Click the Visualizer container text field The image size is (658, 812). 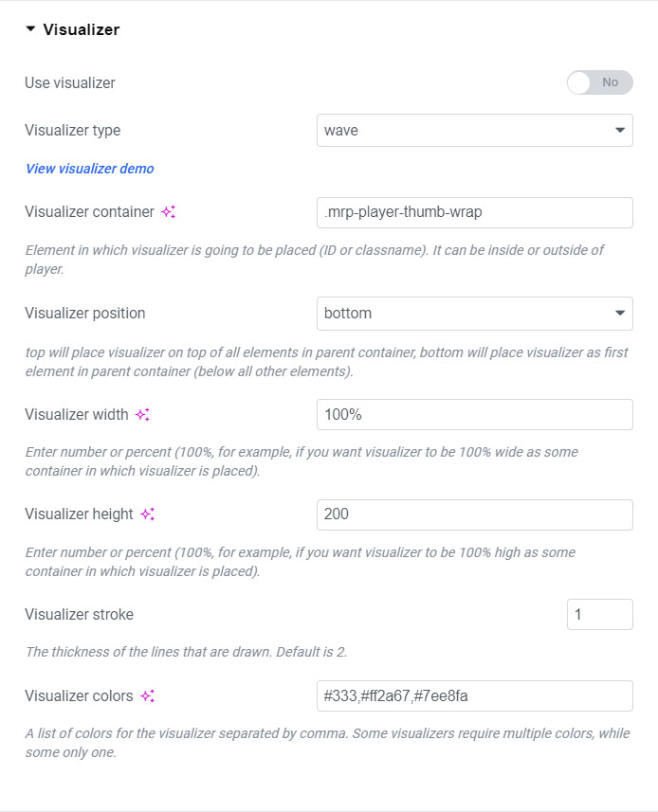point(474,212)
